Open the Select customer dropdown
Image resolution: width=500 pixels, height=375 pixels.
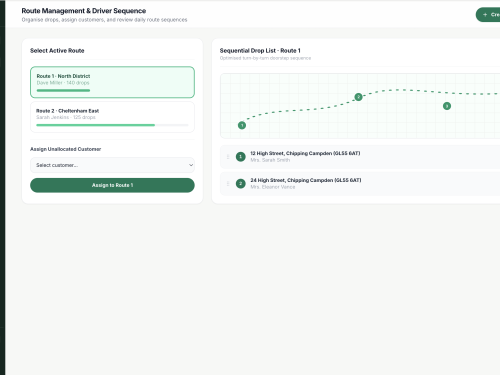(112, 165)
